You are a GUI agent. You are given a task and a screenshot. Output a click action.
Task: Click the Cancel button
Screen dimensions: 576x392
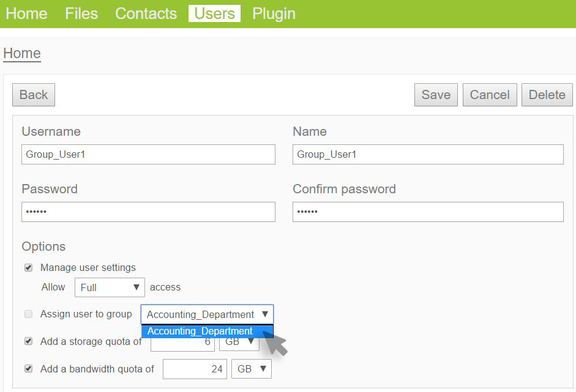(x=490, y=95)
